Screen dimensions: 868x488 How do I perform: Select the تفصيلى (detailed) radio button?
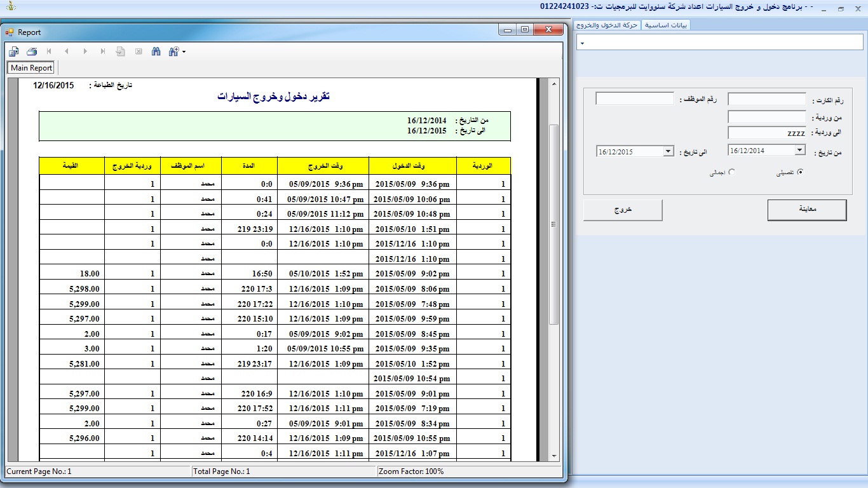tap(800, 172)
